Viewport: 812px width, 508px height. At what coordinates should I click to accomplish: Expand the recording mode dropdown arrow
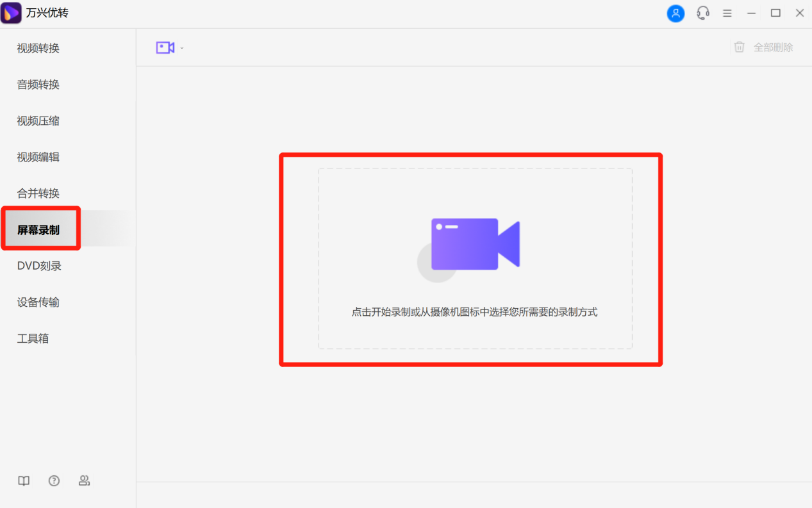click(181, 47)
